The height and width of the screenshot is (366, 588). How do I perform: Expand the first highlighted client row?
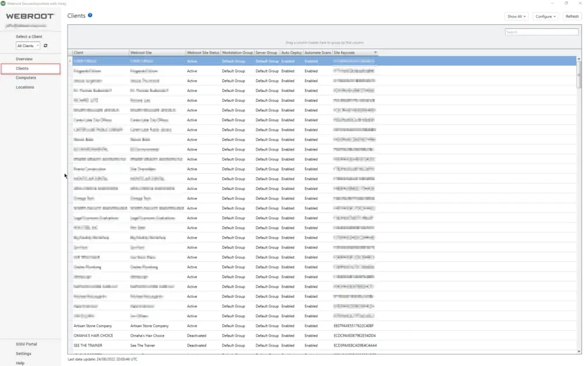70,61
